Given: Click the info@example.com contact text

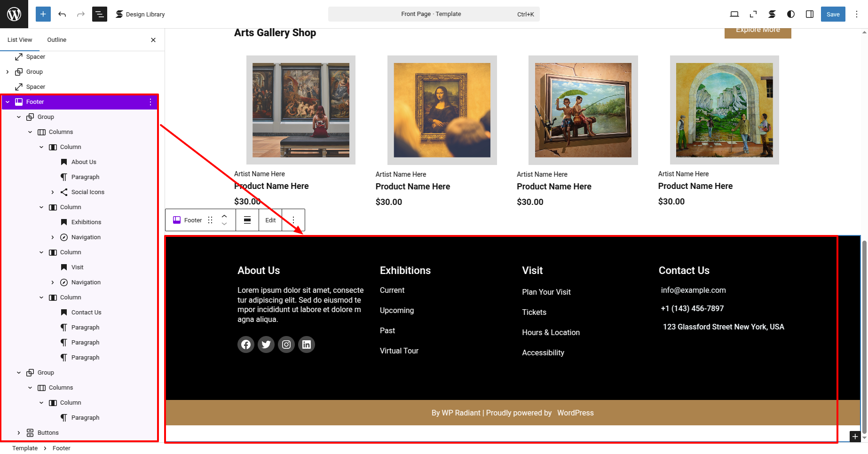Looking at the screenshot, I should coord(694,290).
